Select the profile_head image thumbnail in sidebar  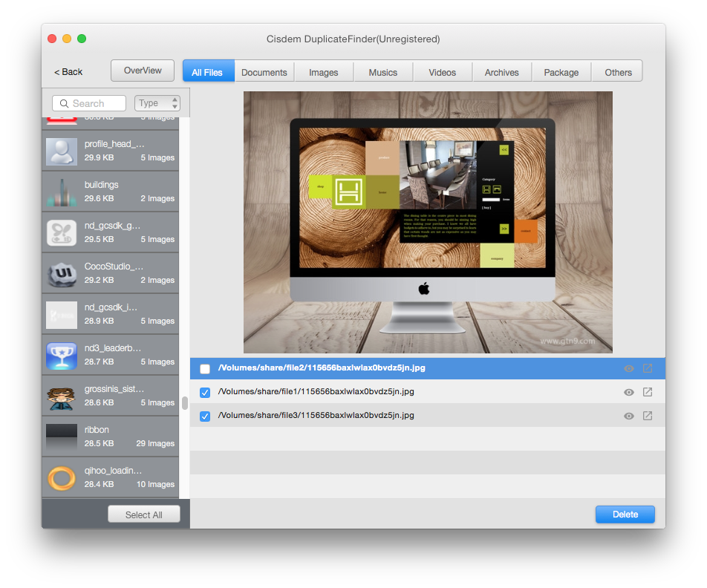[x=61, y=151]
